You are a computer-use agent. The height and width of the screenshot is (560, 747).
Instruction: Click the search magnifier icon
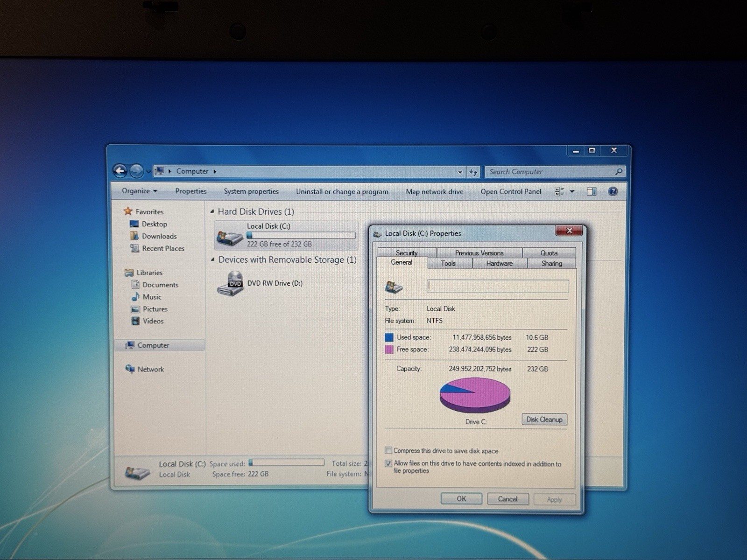point(619,172)
